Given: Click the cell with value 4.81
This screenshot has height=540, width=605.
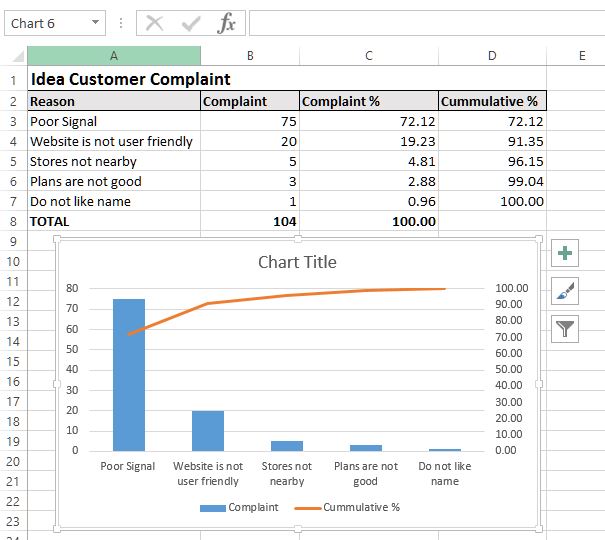Looking at the screenshot, I should pyautogui.click(x=369, y=162).
